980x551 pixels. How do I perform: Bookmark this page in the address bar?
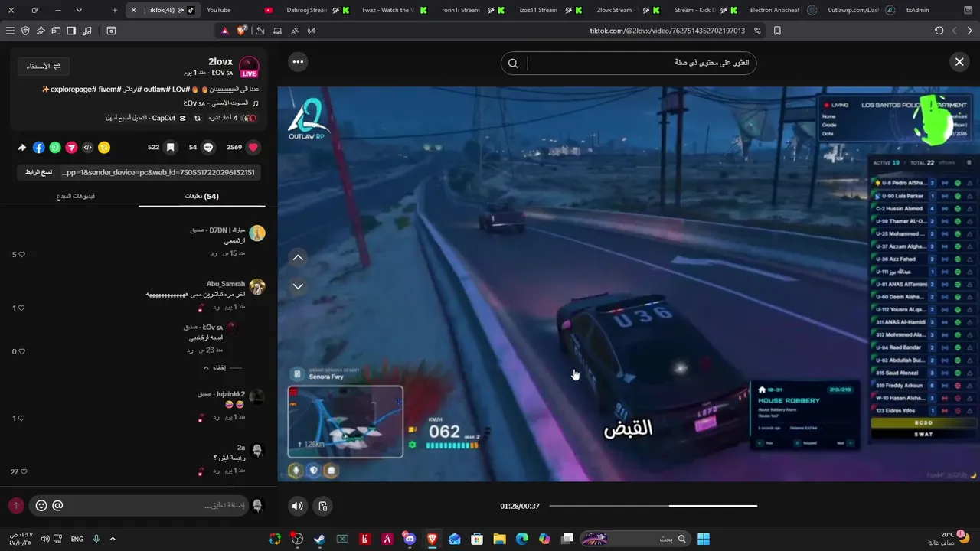[x=777, y=31]
